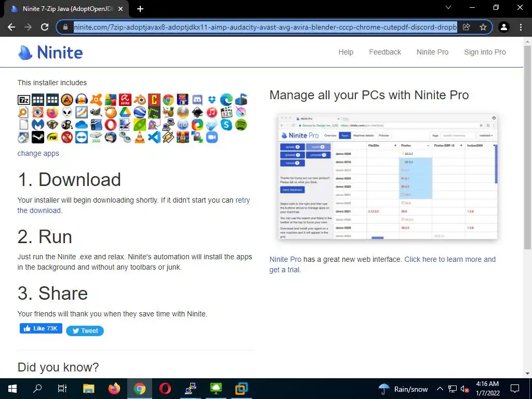Click the Google Drive icon in the installer list
Screen dimensions: 532x399
[x=125, y=112]
